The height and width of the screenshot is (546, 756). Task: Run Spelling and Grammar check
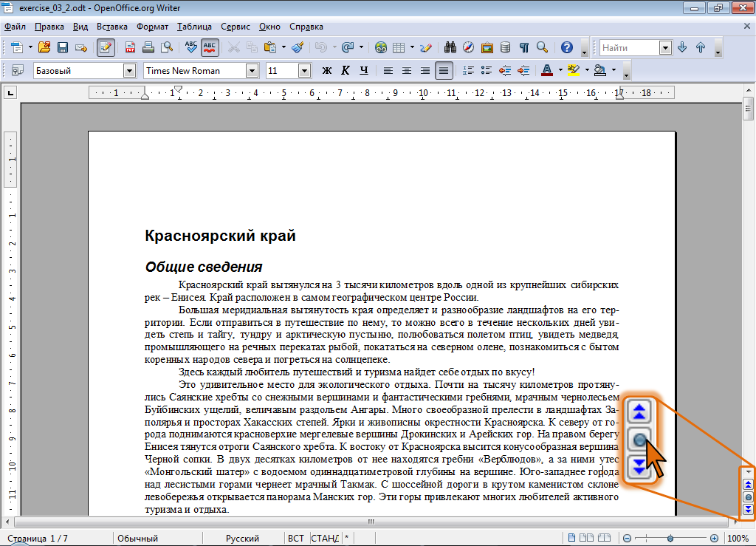[x=191, y=47]
